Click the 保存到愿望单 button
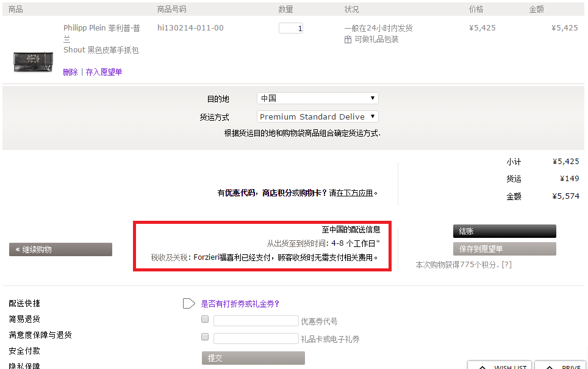Screen dimensions: 588x369 tap(504, 249)
